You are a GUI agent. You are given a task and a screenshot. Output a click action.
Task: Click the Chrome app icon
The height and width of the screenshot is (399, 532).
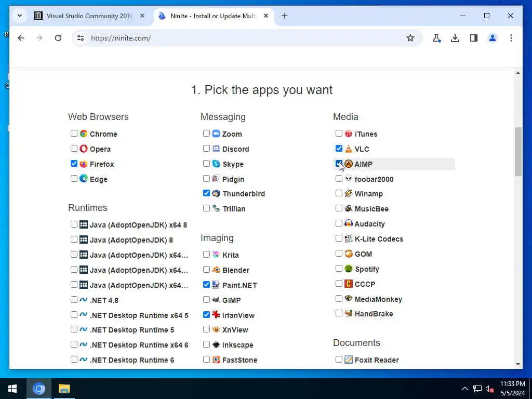coord(84,134)
